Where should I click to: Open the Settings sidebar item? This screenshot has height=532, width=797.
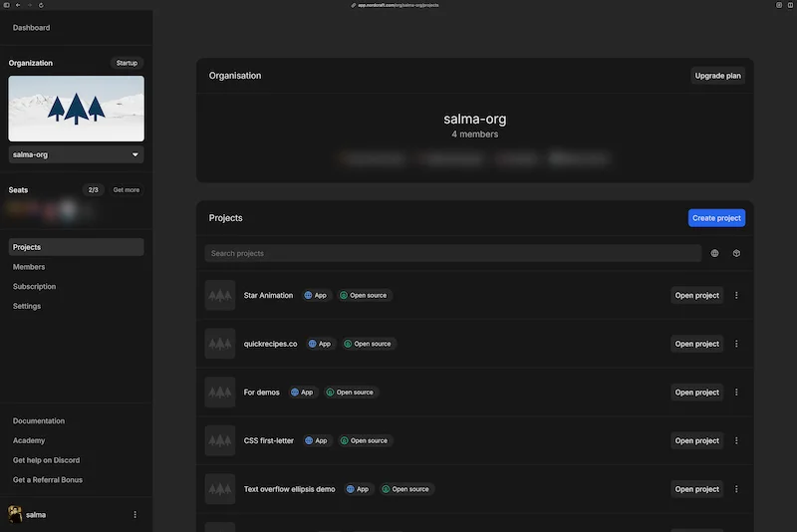click(27, 306)
